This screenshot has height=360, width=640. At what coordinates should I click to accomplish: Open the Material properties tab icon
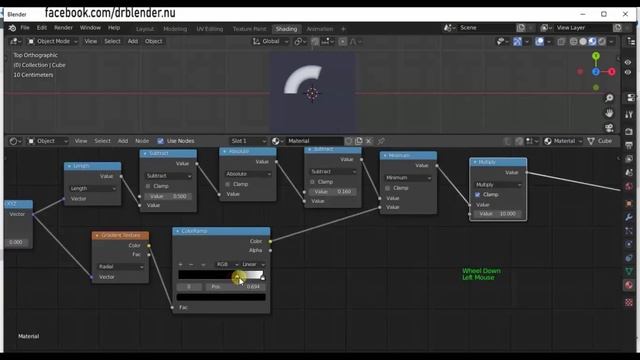pos(629,285)
